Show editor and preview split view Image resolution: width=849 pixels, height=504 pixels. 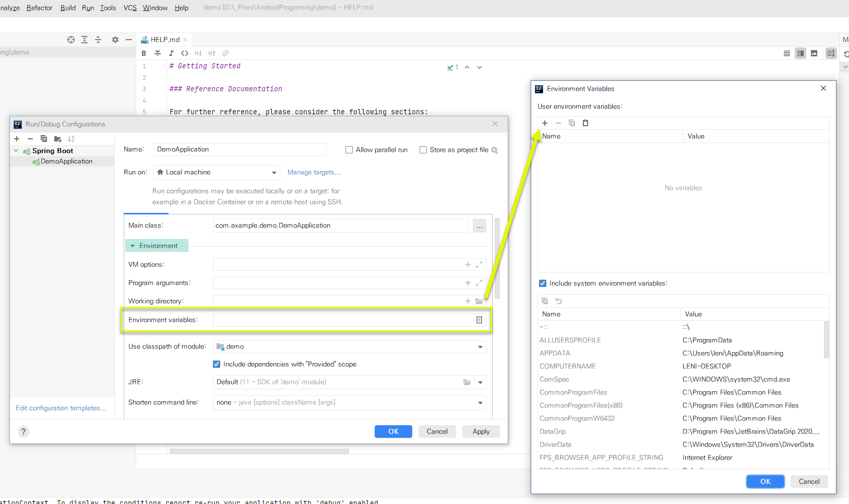tap(800, 53)
